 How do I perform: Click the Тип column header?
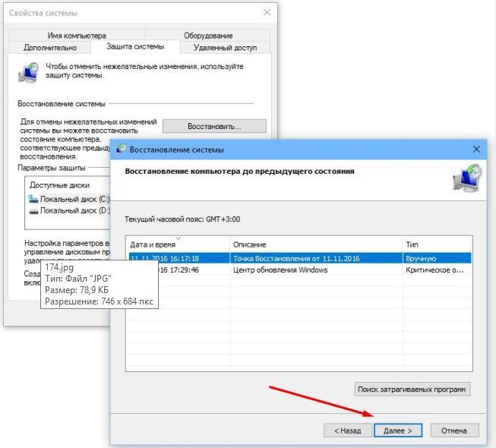coord(438,245)
